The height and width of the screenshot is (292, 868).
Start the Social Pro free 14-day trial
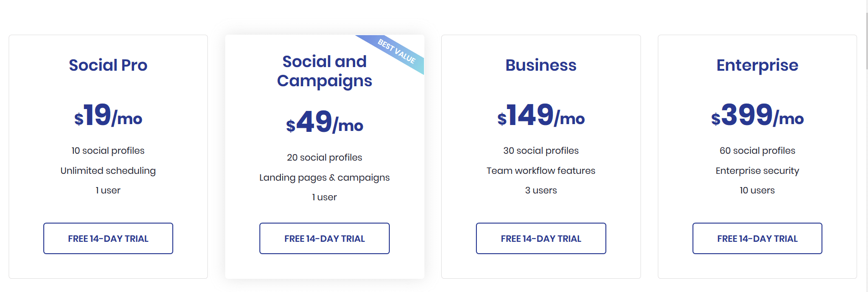108,238
